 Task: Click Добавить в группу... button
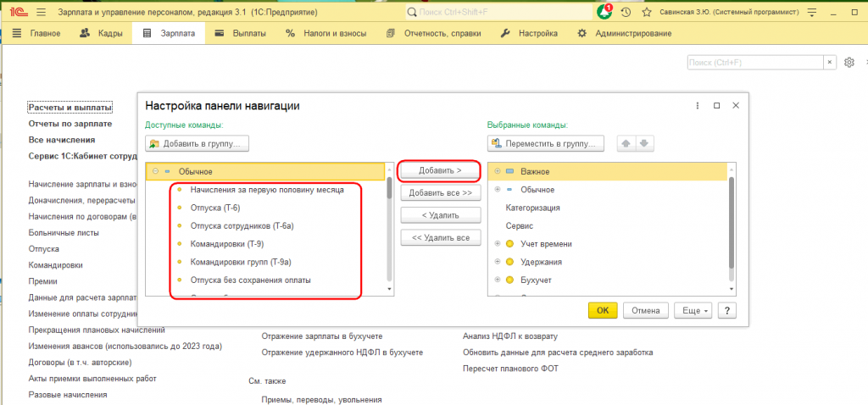pyautogui.click(x=197, y=143)
